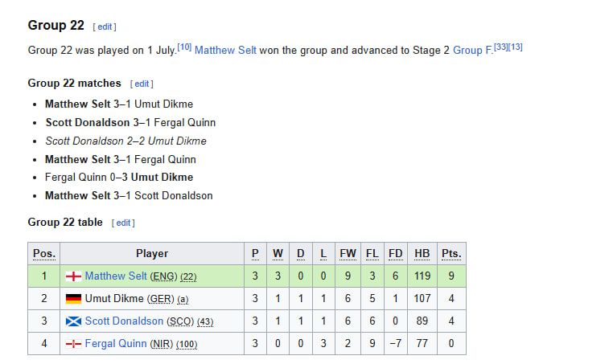Open the Group F link in the intro
Image resolution: width=609 pixels, height=364 pixels.
473,51
